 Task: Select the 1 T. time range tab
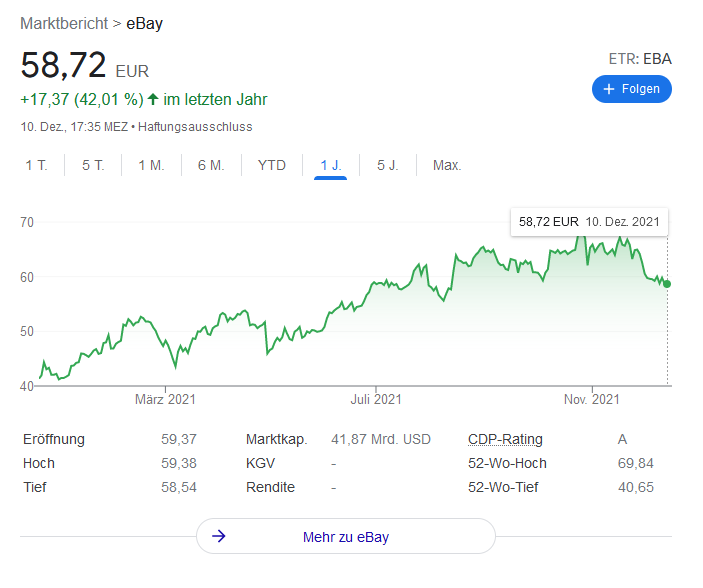tap(36, 165)
